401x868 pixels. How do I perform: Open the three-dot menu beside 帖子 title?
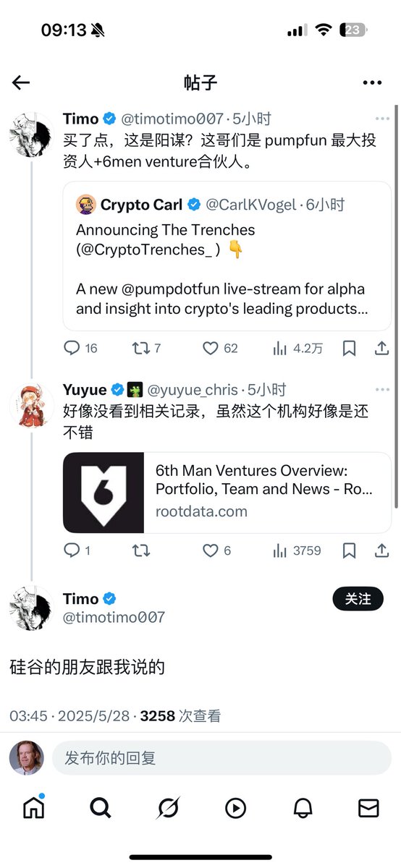coord(372,82)
